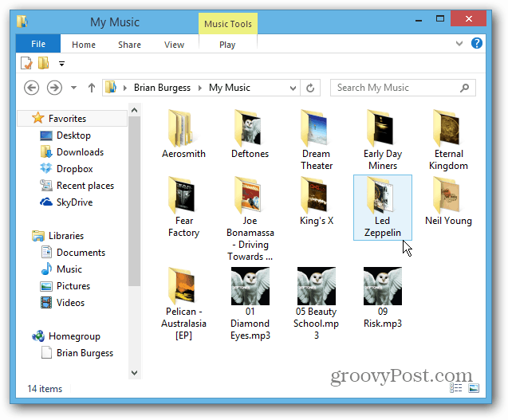Select the Dream Theater folder

[x=316, y=140]
